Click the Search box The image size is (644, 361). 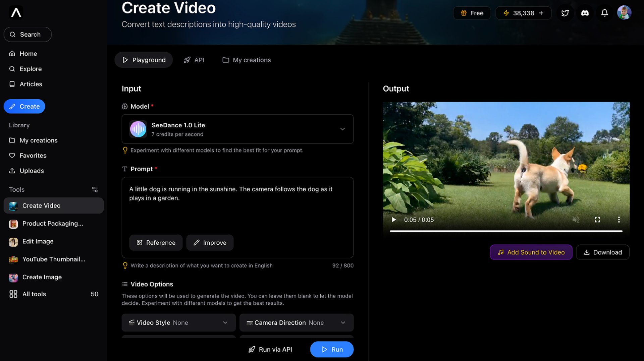pyautogui.click(x=28, y=34)
